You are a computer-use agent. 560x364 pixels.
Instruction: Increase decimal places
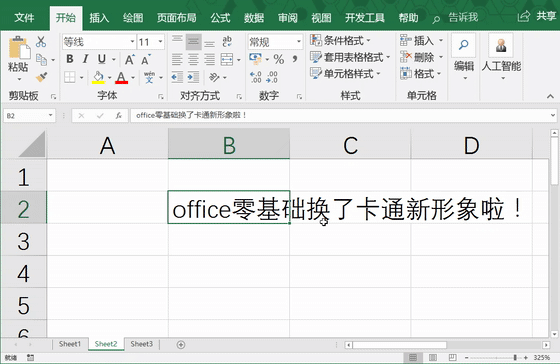point(256,77)
